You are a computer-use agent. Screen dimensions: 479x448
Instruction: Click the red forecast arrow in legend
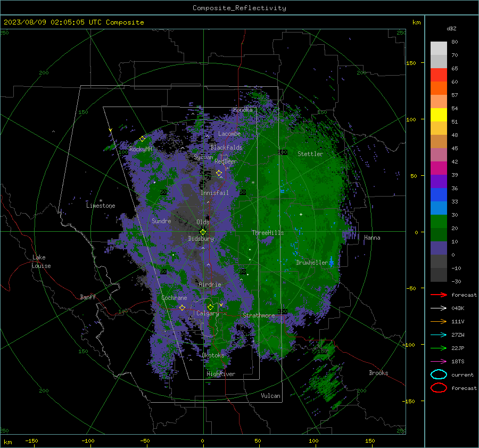(439, 295)
